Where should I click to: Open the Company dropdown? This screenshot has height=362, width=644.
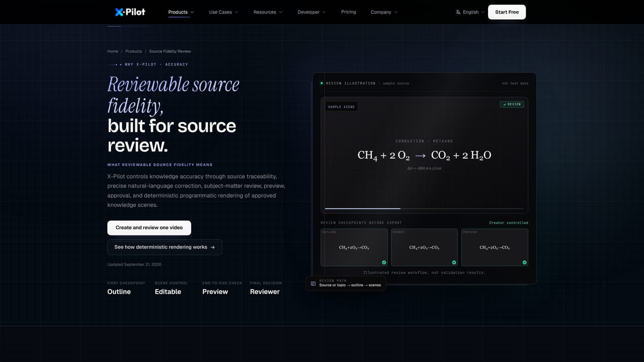tap(384, 12)
